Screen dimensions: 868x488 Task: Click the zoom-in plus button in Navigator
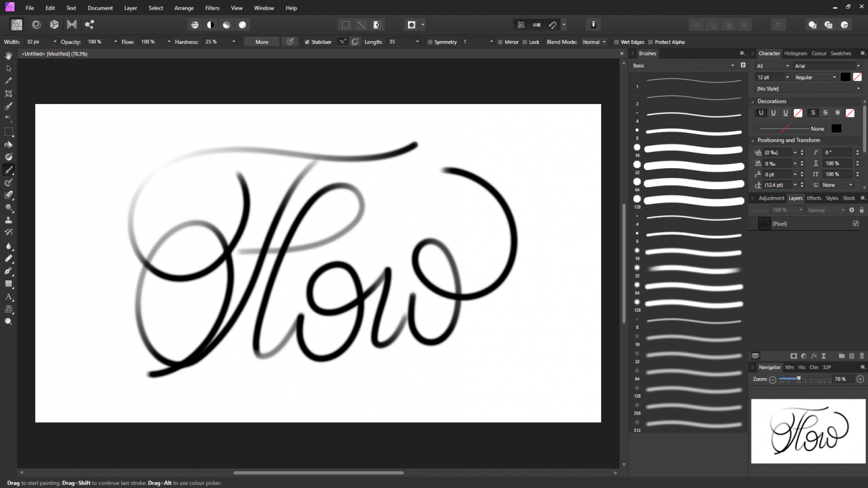coord(860,379)
